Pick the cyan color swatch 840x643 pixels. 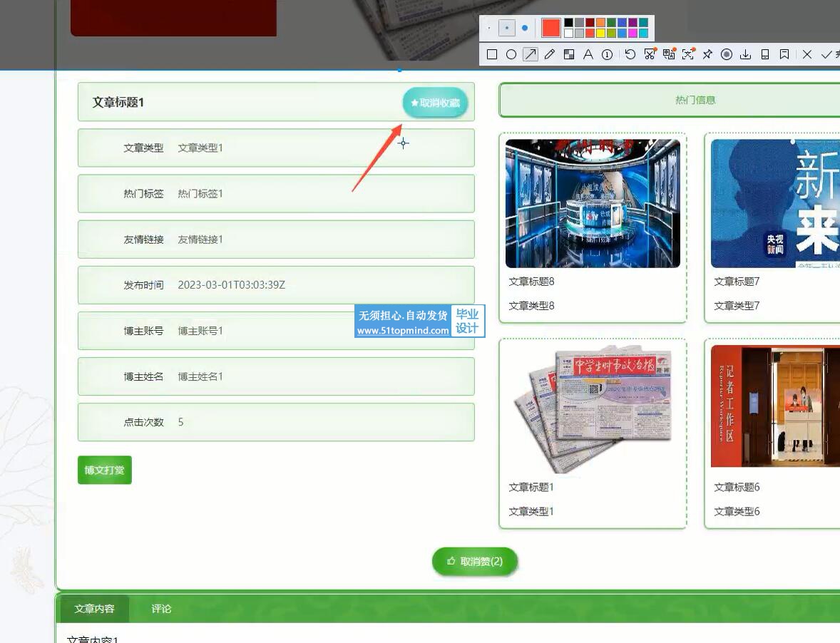click(x=643, y=34)
